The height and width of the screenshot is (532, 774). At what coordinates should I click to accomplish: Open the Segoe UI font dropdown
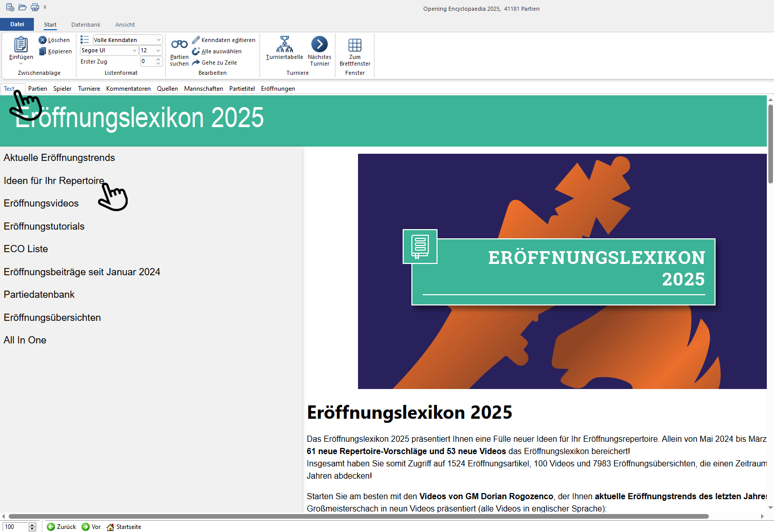coord(134,51)
